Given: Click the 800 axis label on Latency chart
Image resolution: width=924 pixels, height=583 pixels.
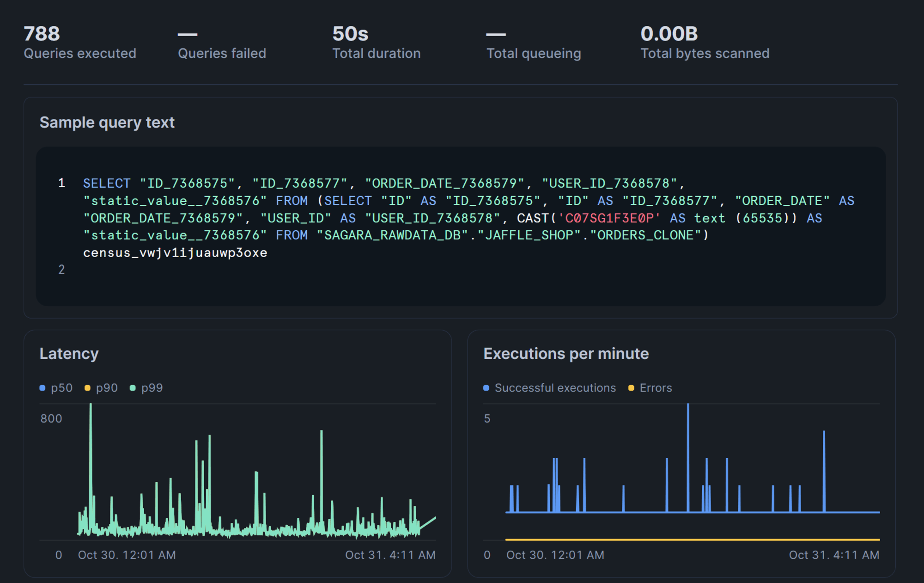Looking at the screenshot, I should [x=51, y=419].
